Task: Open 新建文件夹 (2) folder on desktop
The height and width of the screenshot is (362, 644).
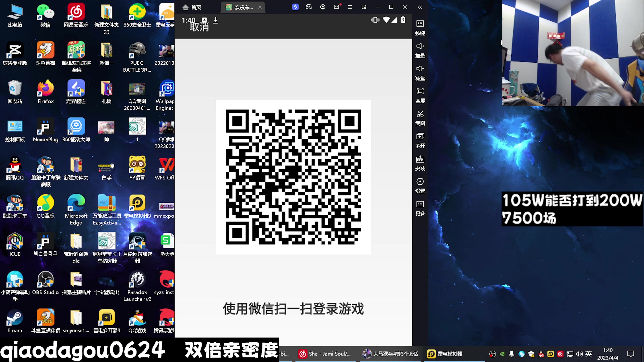Action: pos(106,19)
